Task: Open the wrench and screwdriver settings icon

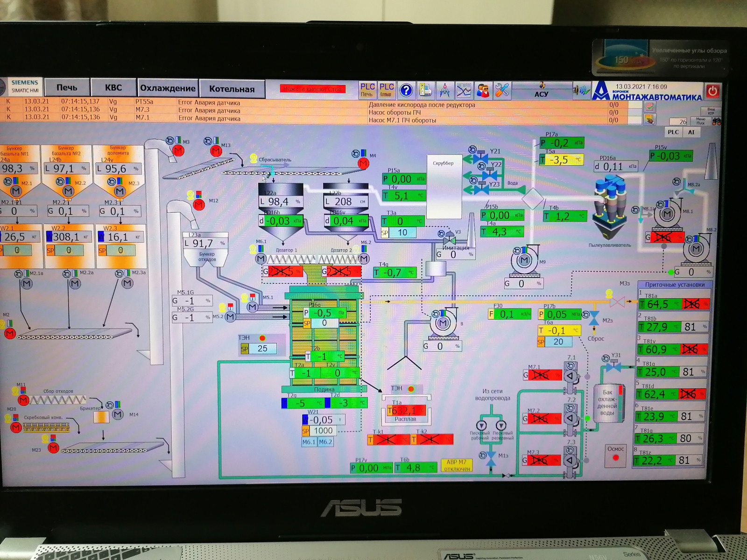Action: coord(502,90)
